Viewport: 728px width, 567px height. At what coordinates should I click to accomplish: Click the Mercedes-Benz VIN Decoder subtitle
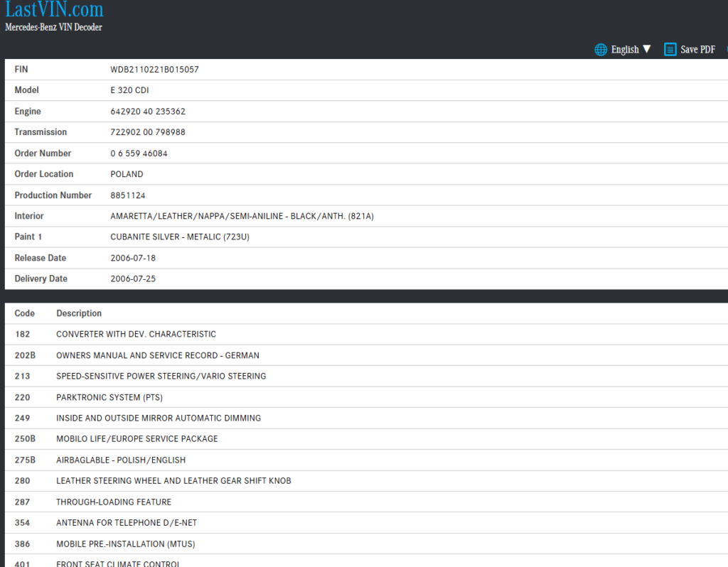pyautogui.click(x=53, y=28)
